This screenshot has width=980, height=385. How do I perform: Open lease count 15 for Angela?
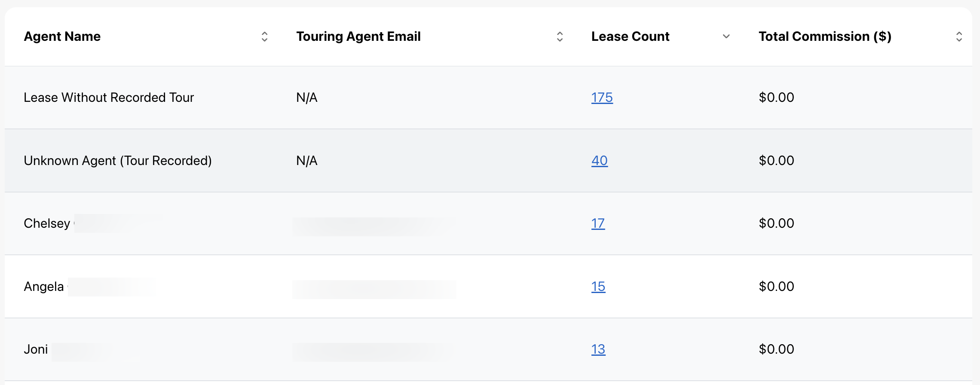click(x=598, y=287)
